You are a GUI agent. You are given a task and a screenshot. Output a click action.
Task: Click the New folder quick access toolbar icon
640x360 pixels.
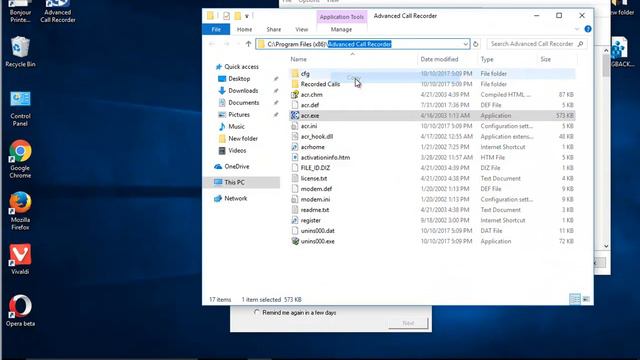click(x=237, y=16)
